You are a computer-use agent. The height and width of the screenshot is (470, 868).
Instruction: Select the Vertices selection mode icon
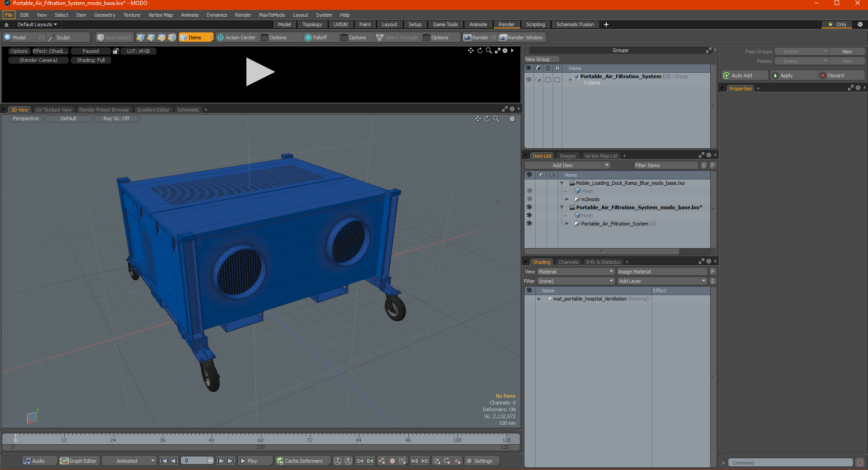pos(141,38)
